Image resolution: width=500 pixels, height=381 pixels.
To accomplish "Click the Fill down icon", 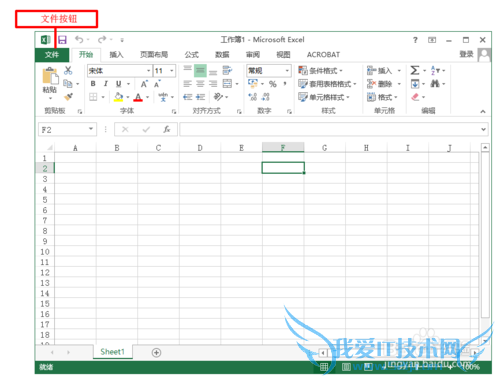I will click(x=415, y=84).
